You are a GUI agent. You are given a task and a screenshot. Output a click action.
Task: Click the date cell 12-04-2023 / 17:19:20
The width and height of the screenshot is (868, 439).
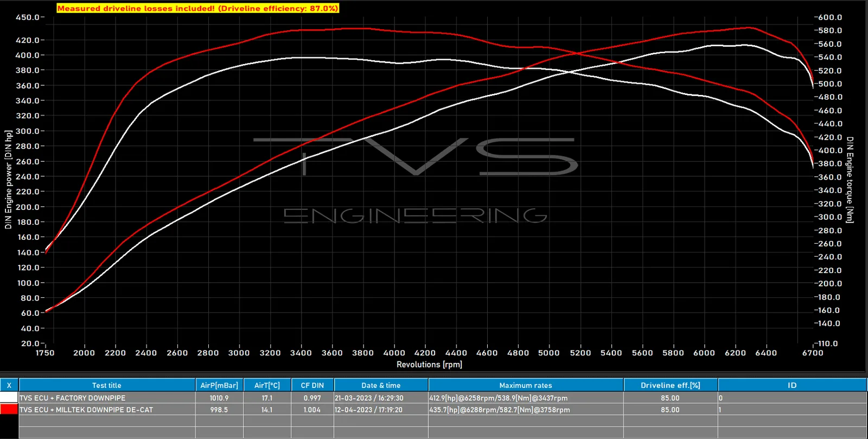click(x=381, y=410)
